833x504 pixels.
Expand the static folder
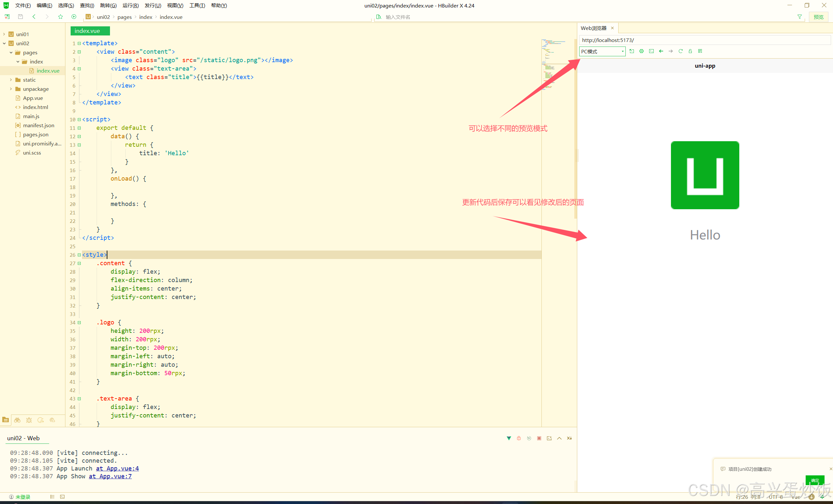pos(11,80)
